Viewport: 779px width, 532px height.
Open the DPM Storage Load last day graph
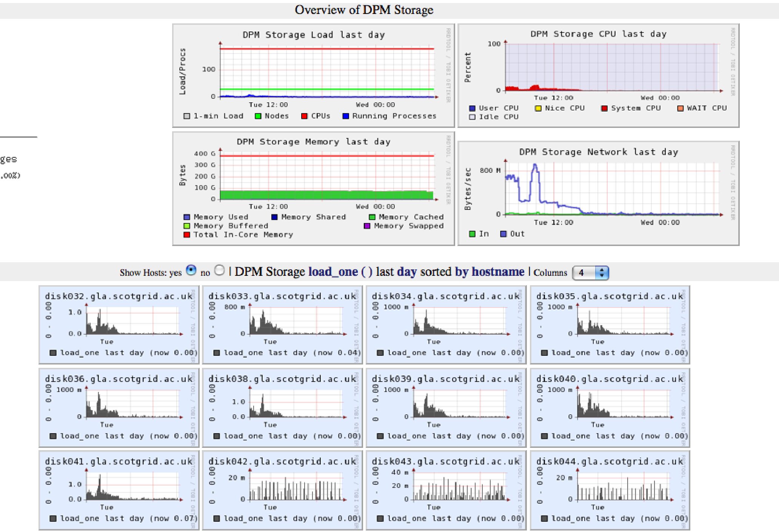(313, 75)
